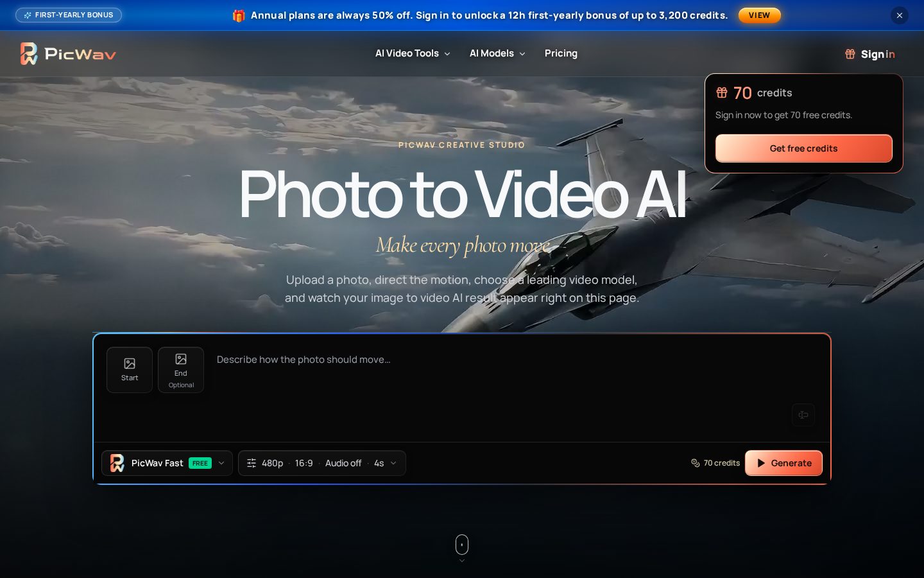
Task: Click the First-Yearly Bonus badge
Action: click(69, 15)
